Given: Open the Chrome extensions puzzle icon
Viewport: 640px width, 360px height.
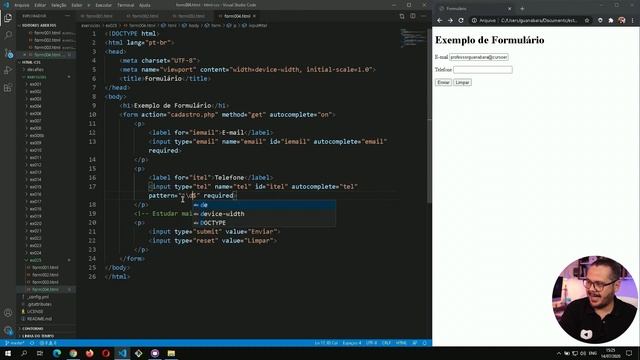Looking at the screenshot, I should click(x=611, y=20).
